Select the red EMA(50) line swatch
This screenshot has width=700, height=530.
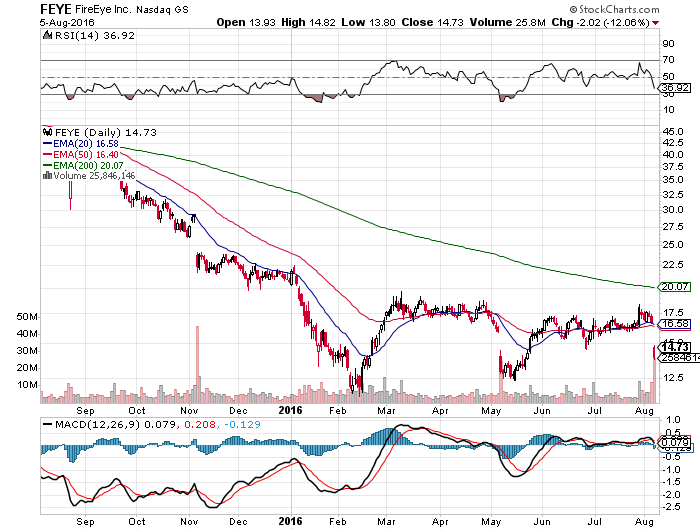click(47, 155)
